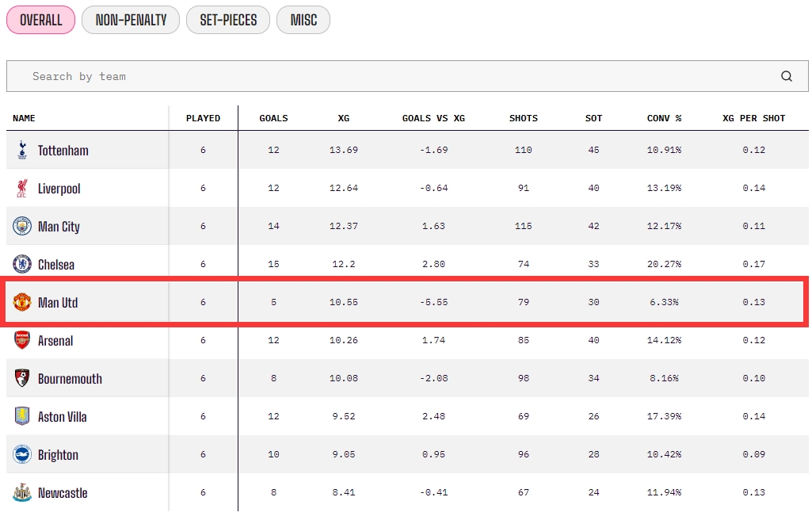812x520 pixels.
Task: Select Man Utd's conversion rate 6.33%
Action: (664, 303)
